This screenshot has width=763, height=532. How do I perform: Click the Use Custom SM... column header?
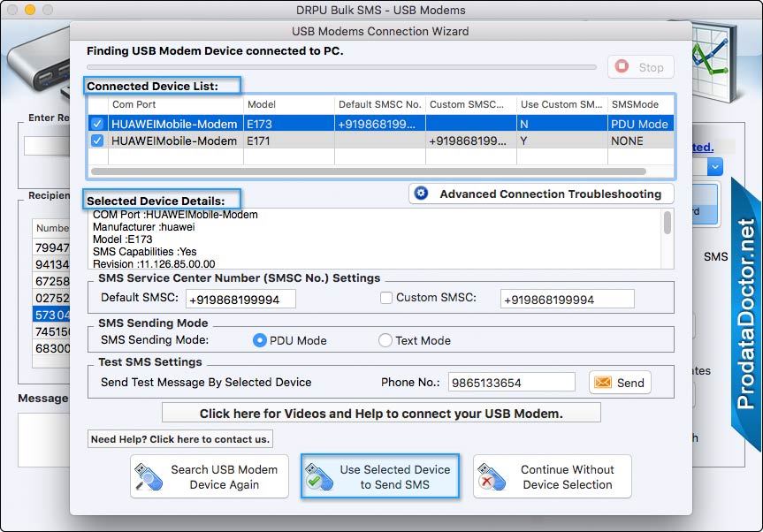[561, 104]
